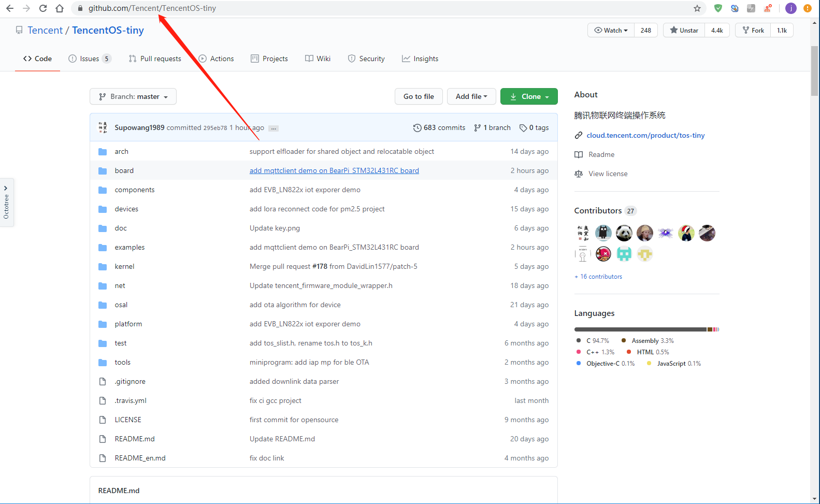Click the branch icon beside 1 branch
Viewport: 820px width, 504px height.
pos(478,127)
